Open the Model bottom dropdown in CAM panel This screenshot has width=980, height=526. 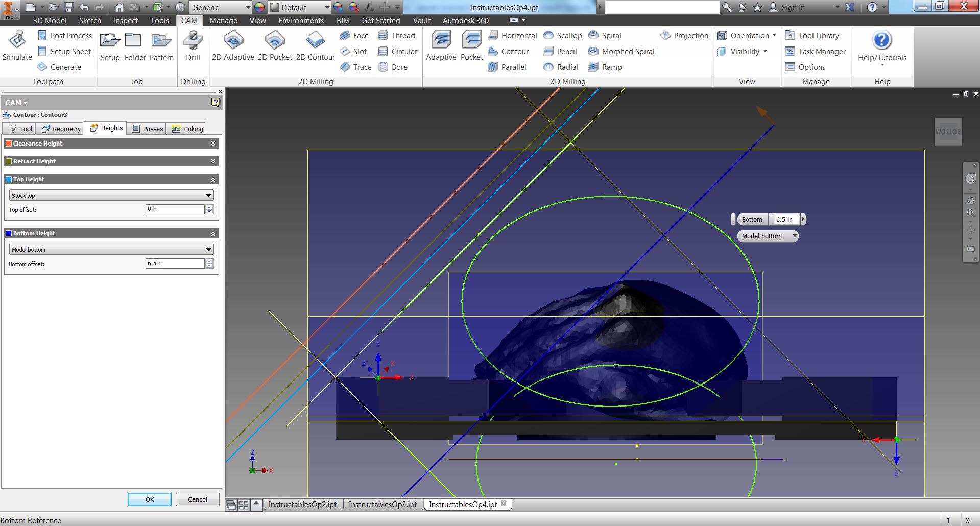pos(111,250)
